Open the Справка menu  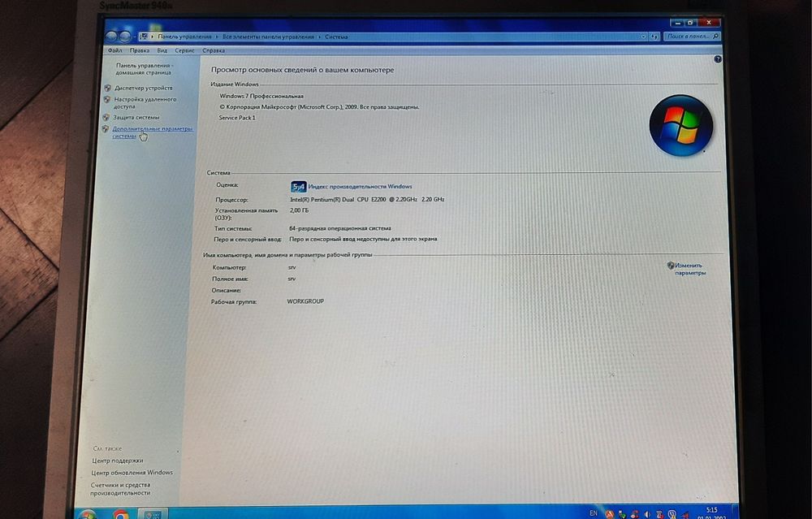(214, 50)
